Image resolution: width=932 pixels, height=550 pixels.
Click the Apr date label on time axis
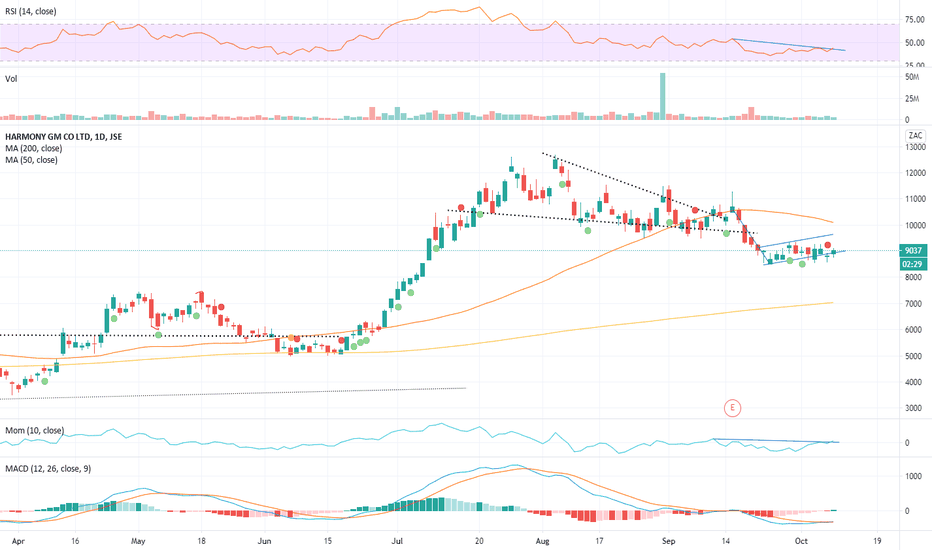click(x=18, y=541)
